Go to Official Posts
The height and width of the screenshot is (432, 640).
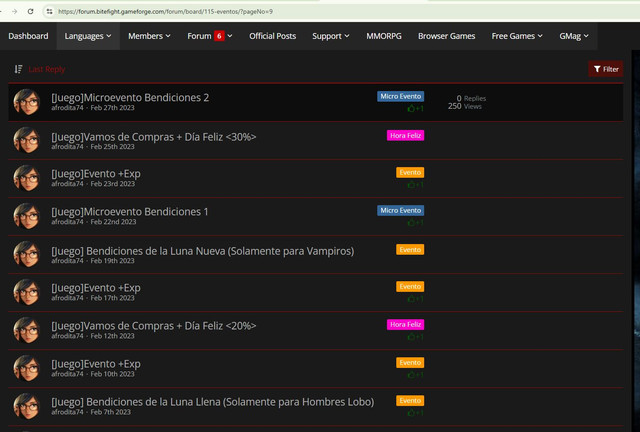point(272,36)
